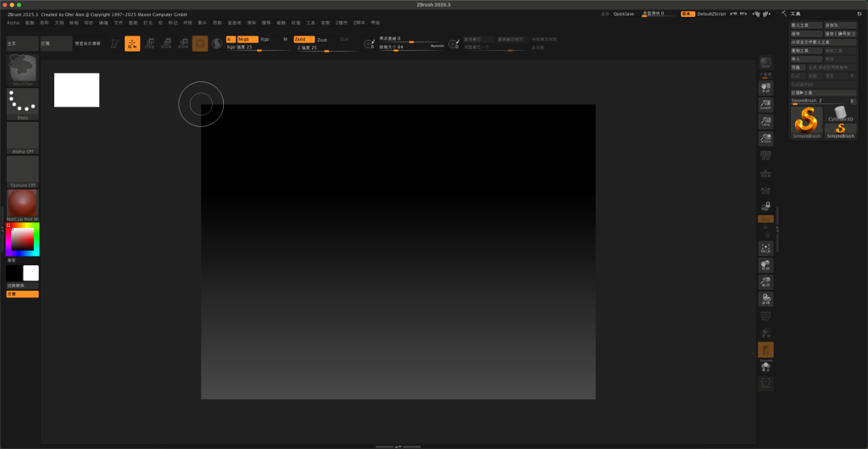Adjust the Z 强度 25 slider
This screenshot has height=449, width=868.
326,47
